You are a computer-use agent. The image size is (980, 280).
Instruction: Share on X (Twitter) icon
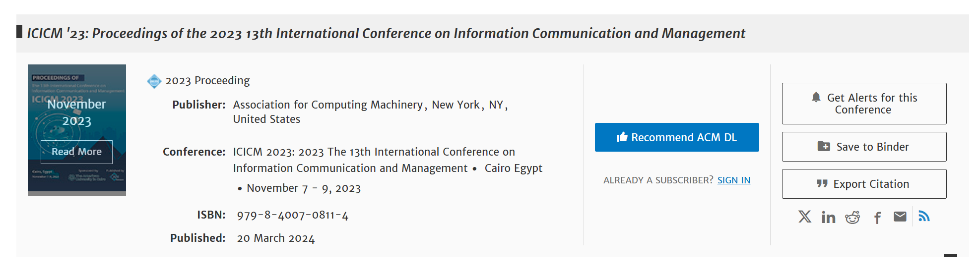[805, 217]
